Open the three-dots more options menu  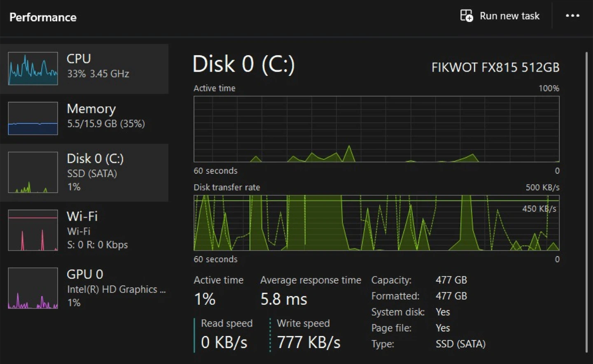point(572,16)
